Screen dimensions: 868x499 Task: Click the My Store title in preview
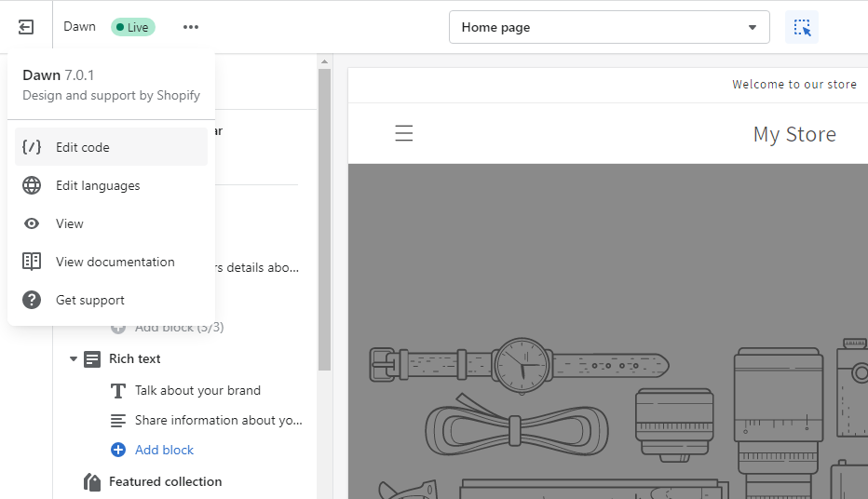point(793,134)
